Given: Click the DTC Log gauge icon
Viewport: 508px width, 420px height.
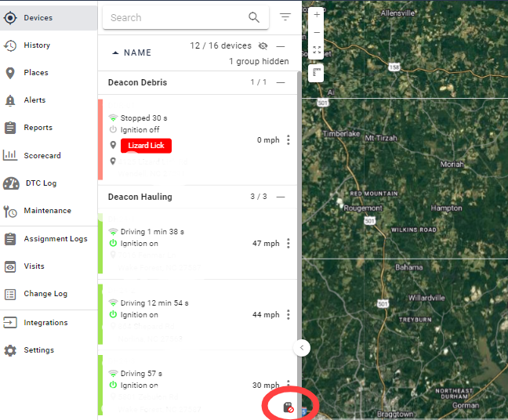Looking at the screenshot, I should (x=11, y=183).
